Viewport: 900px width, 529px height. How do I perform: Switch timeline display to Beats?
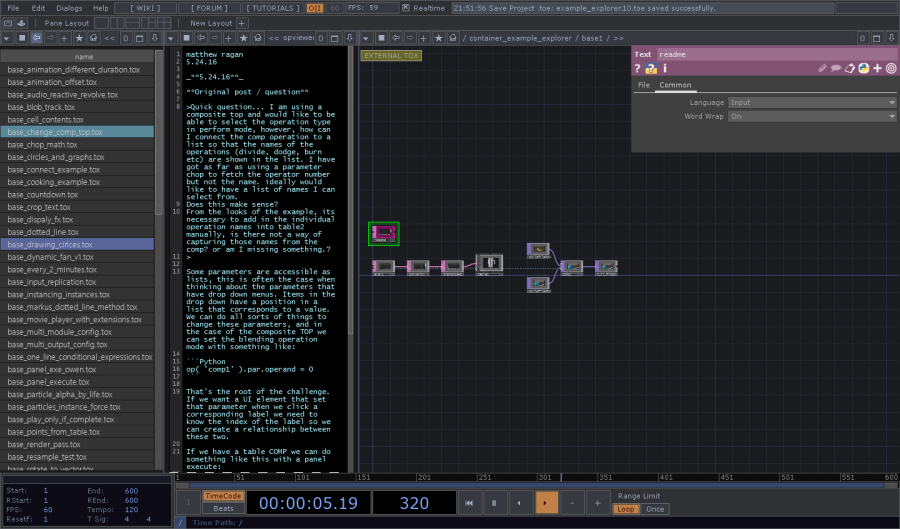[224, 509]
